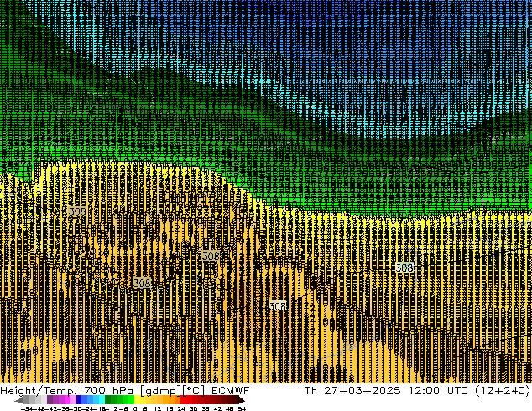Click the date "27-03-2025"
Screen dimensions: 532x411
(x=362, y=390)
